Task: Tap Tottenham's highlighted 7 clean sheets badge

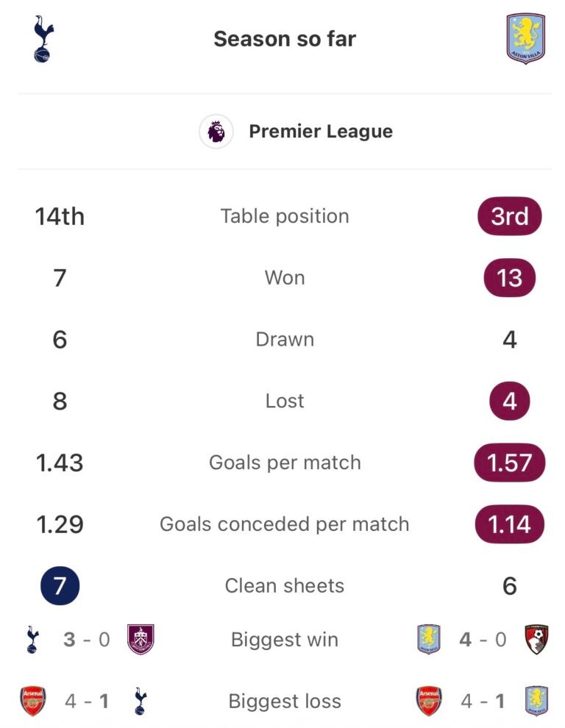Action: [x=60, y=585]
